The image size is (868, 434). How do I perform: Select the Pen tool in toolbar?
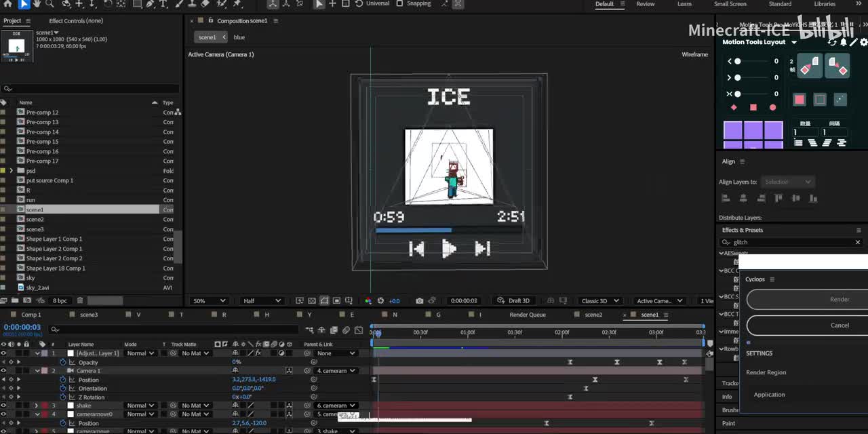tap(151, 4)
